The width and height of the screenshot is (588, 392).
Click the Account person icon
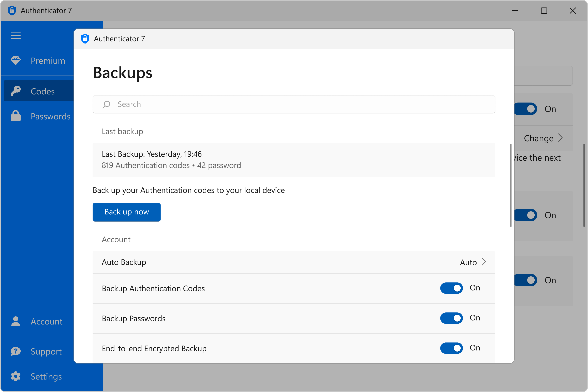[15, 322]
